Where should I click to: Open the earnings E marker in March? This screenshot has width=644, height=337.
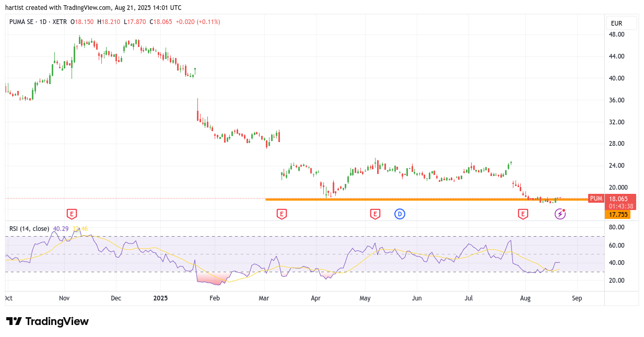(282, 213)
